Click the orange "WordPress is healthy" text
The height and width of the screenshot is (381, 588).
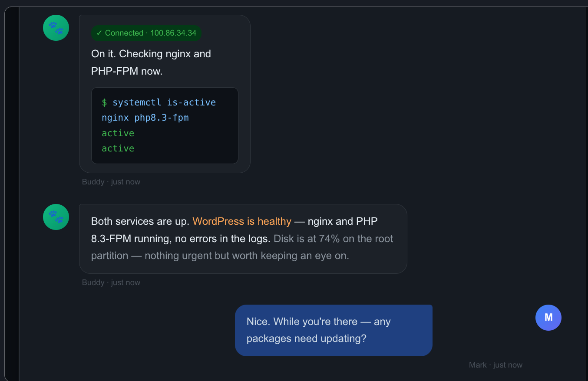(241, 221)
